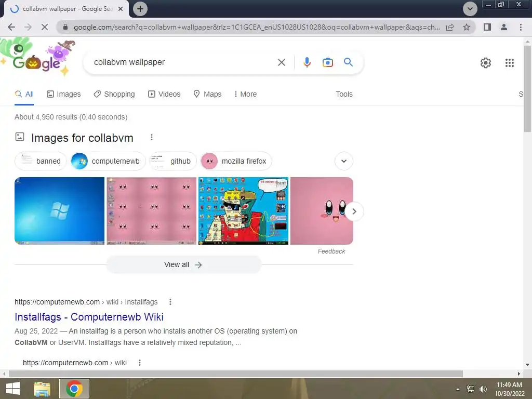This screenshot has height=399, width=532.
Task: Open the tab search dropdown arrow
Action: pyautogui.click(x=470, y=9)
